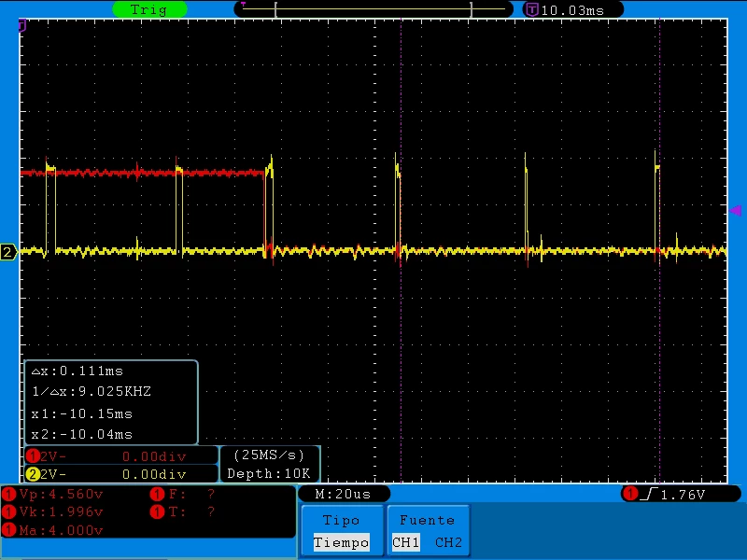Open the Fuente source menu

tap(428, 520)
